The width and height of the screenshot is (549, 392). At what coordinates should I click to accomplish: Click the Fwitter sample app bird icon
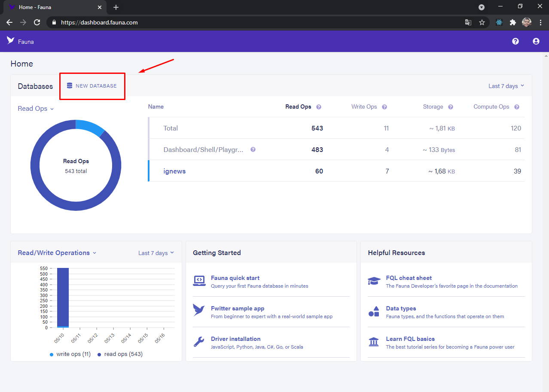199,310
